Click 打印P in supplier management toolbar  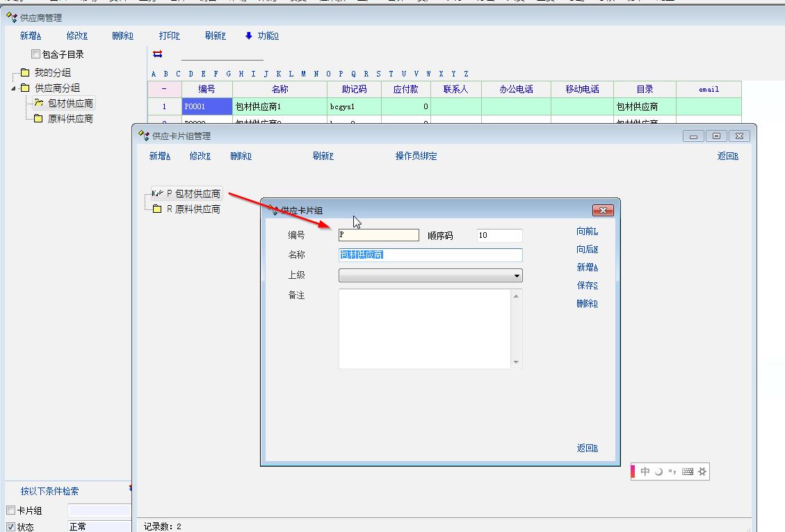tap(169, 35)
